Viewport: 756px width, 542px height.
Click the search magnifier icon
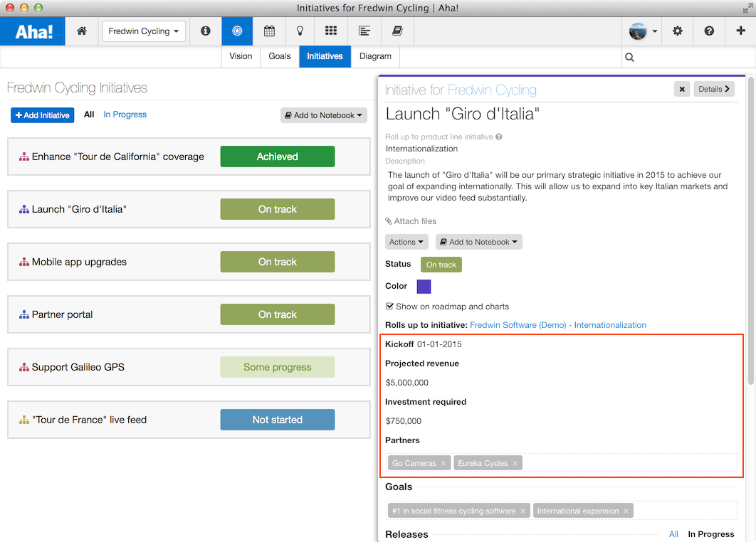630,58
